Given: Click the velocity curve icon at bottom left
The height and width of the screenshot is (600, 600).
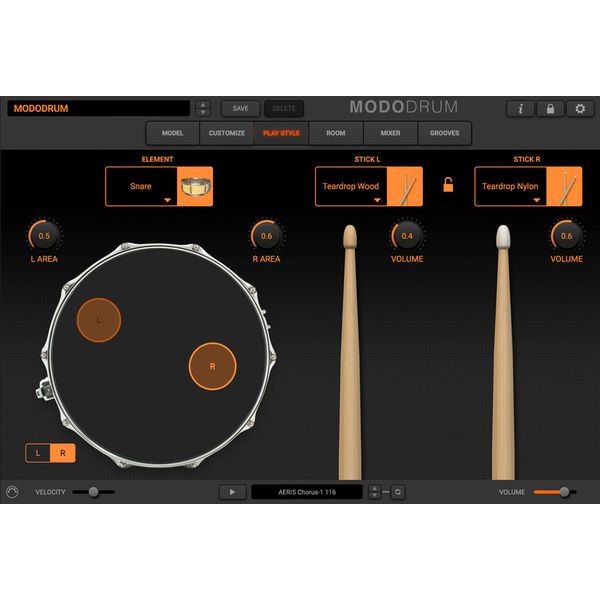Looking at the screenshot, I should [12, 492].
